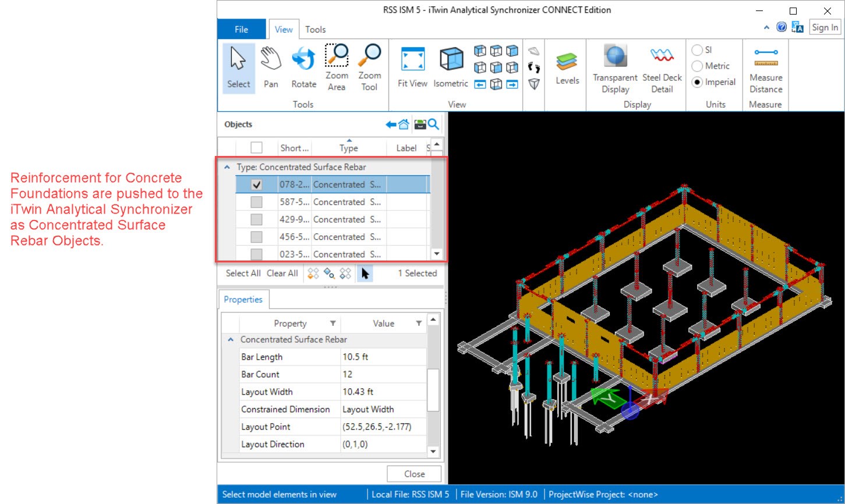The height and width of the screenshot is (504, 845).
Task: Check the checkbox for row 456-5...
Action: [x=256, y=237]
